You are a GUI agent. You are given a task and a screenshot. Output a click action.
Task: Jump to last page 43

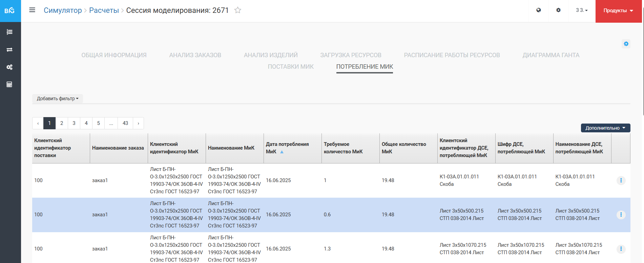pyautogui.click(x=125, y=123)
